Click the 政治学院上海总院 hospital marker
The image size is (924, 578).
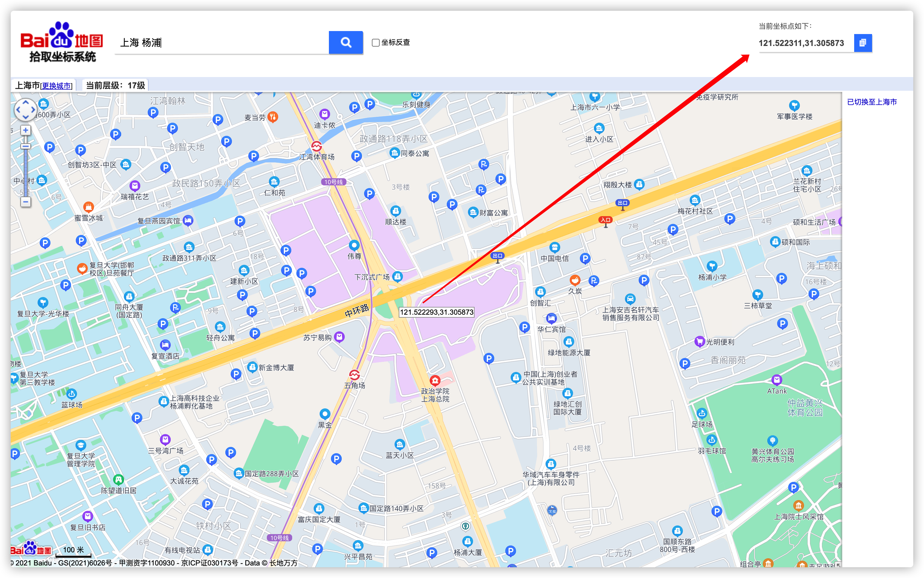coord(435,380)
